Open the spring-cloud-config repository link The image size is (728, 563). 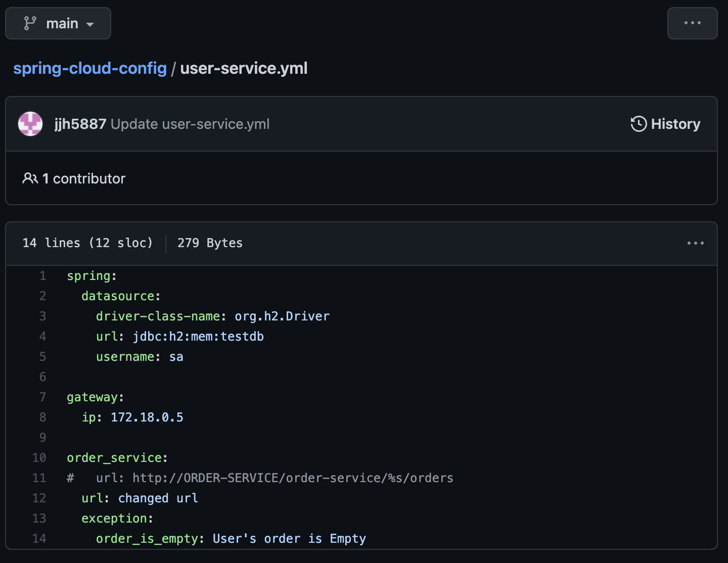coord(90,68)
